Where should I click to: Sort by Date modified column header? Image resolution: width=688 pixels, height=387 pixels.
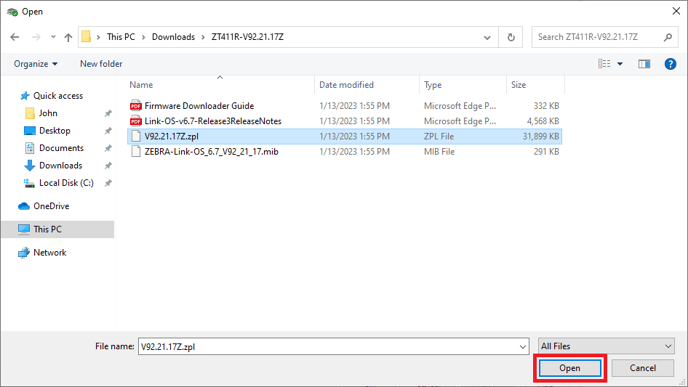click(346, 85)
